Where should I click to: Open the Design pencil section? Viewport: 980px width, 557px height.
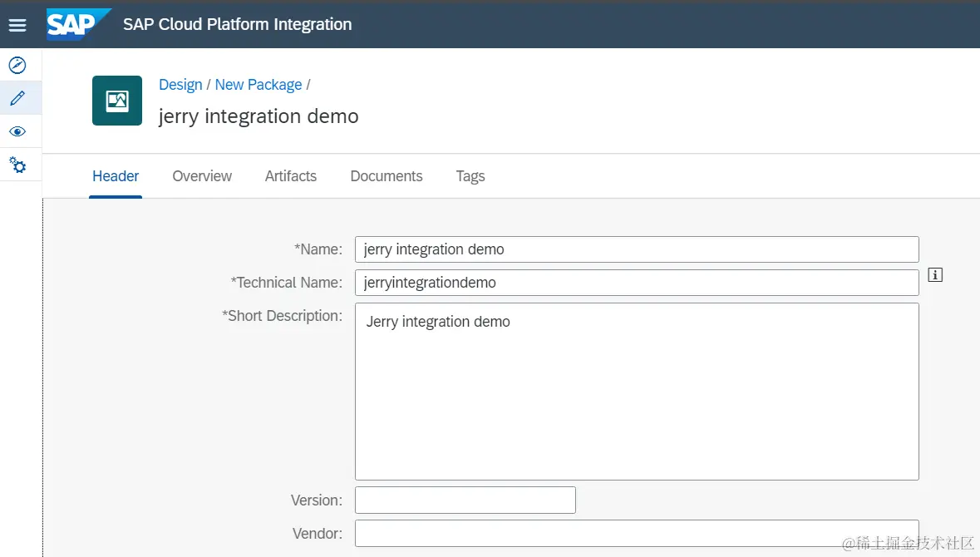point(17,98)
